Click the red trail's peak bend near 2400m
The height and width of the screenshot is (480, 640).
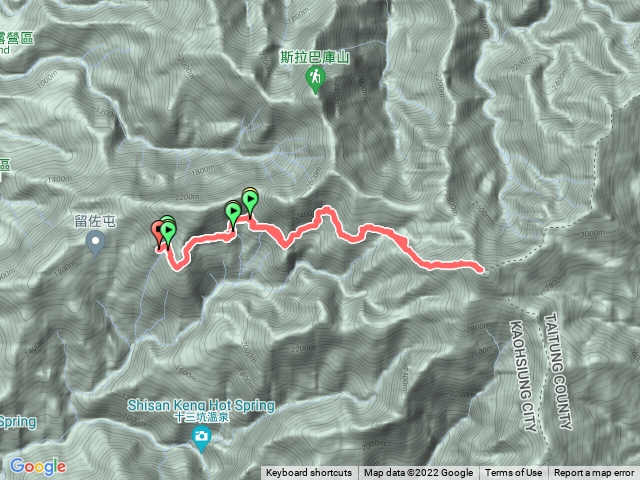327,211
